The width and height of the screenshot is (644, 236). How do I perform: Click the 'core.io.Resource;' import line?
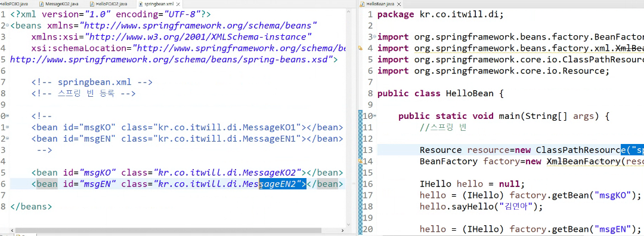pyautogui.click(x=493, y=71)
